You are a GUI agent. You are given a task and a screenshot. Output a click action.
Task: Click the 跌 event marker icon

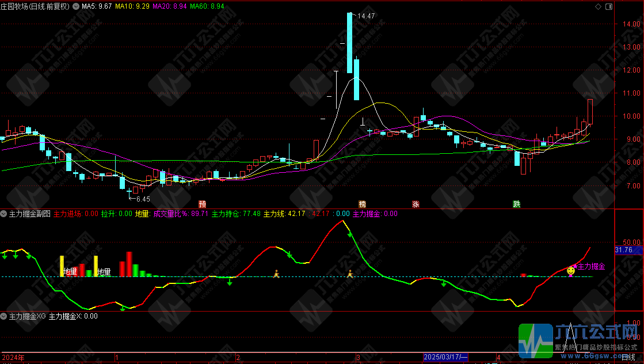[x=517, y=204]
